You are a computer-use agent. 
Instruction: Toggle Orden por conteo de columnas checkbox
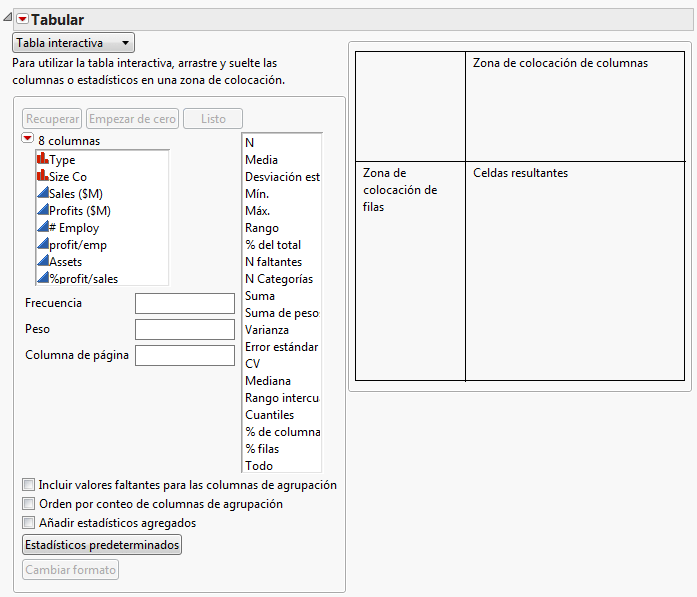point(28,504)
